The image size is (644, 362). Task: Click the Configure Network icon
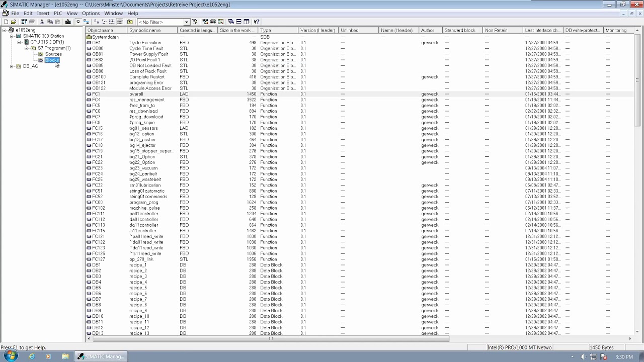(x=205, y=22)
